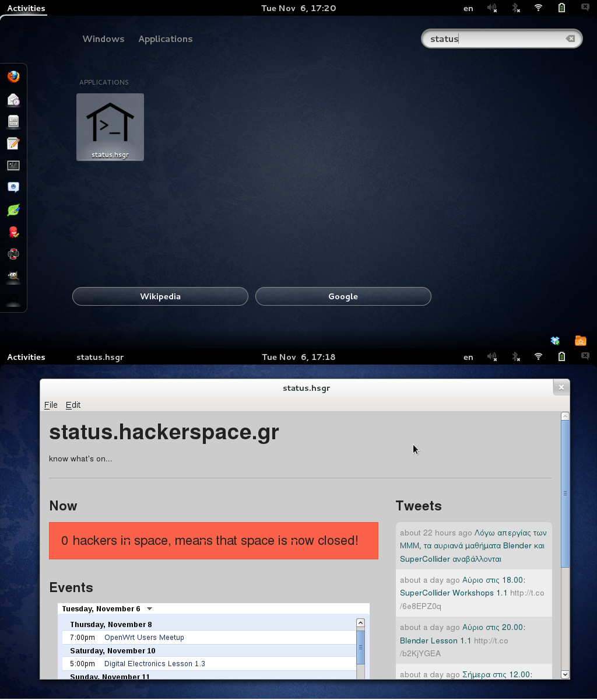Open the File menu in status.hsgr window
The height and width of the screenshot is (700, 597).
[x=51, y=405]
